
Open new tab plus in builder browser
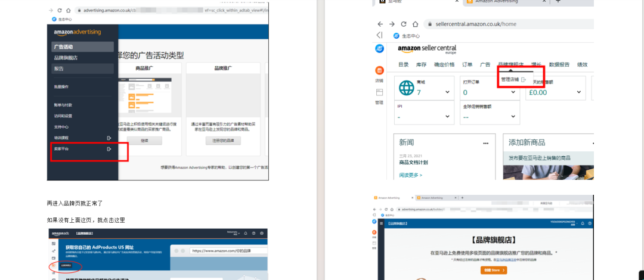point(463,198)
